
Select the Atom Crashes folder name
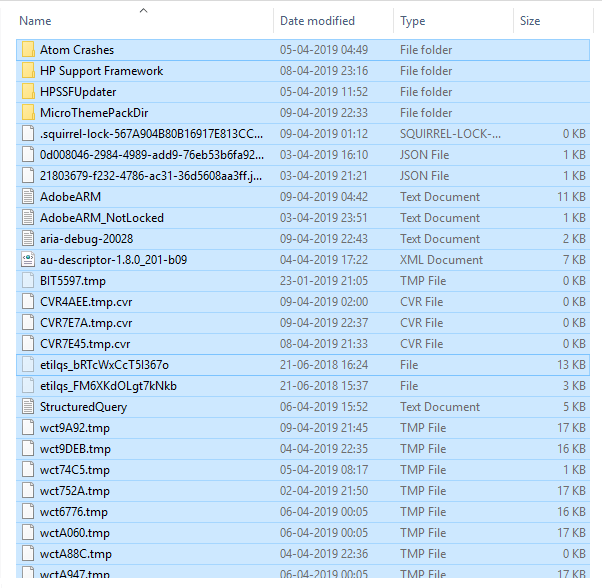(77, 50)
